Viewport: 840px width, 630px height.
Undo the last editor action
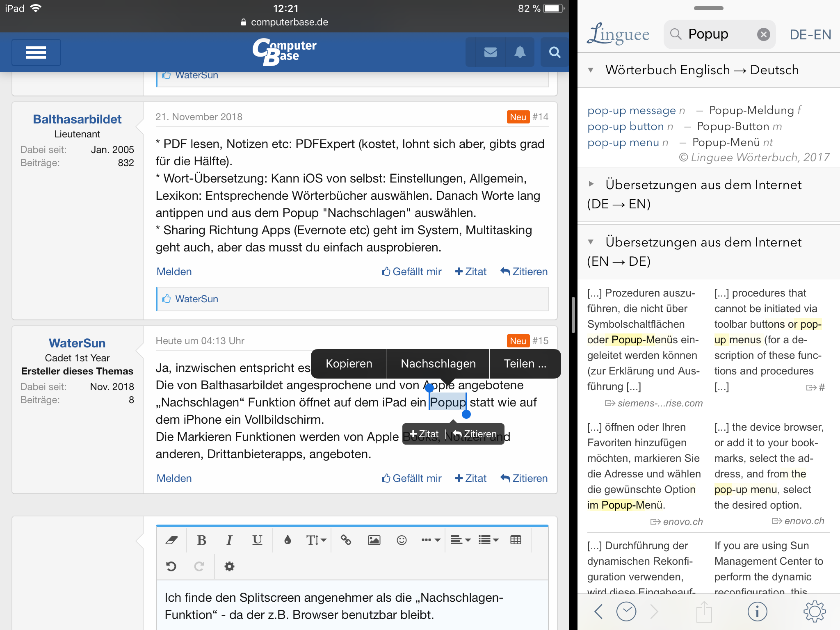pos(171,566)
